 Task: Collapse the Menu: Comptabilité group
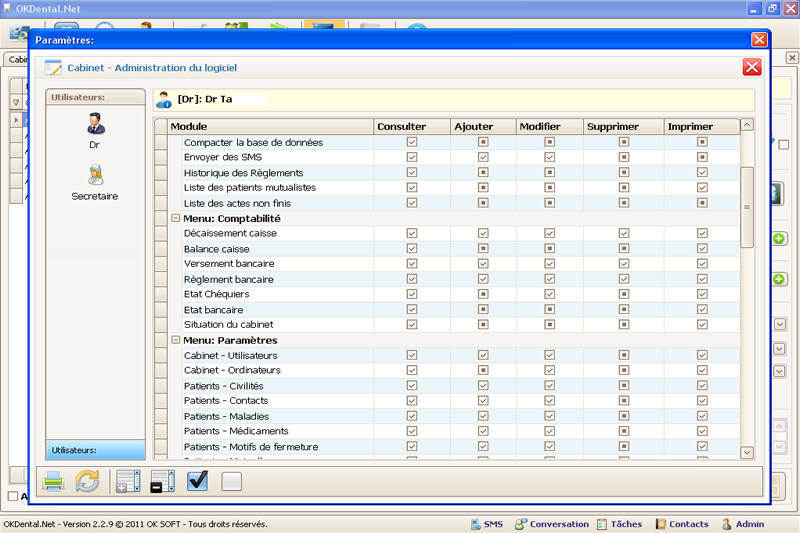pos(176,218)
